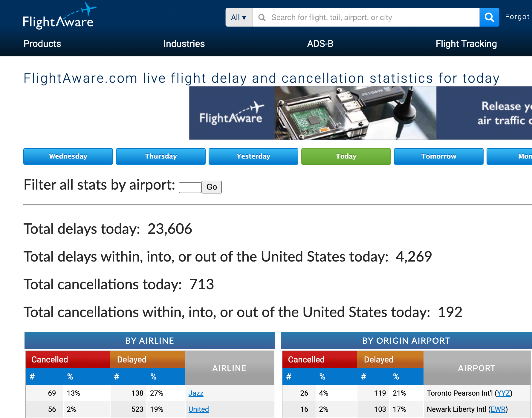Open the "All" search type dropdown
Screen dimensions: 532x418
pos(238,17)
